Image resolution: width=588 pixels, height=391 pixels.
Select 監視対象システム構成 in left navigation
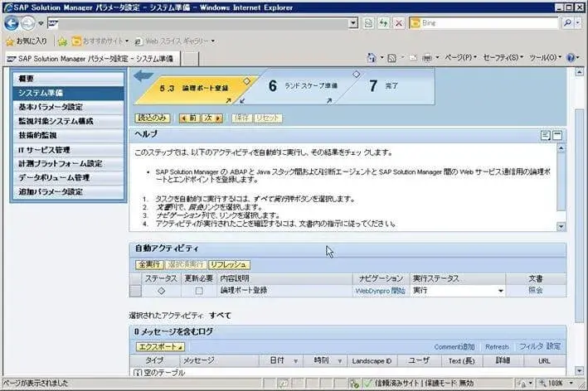pyautogui.click(x=68, y=121)
